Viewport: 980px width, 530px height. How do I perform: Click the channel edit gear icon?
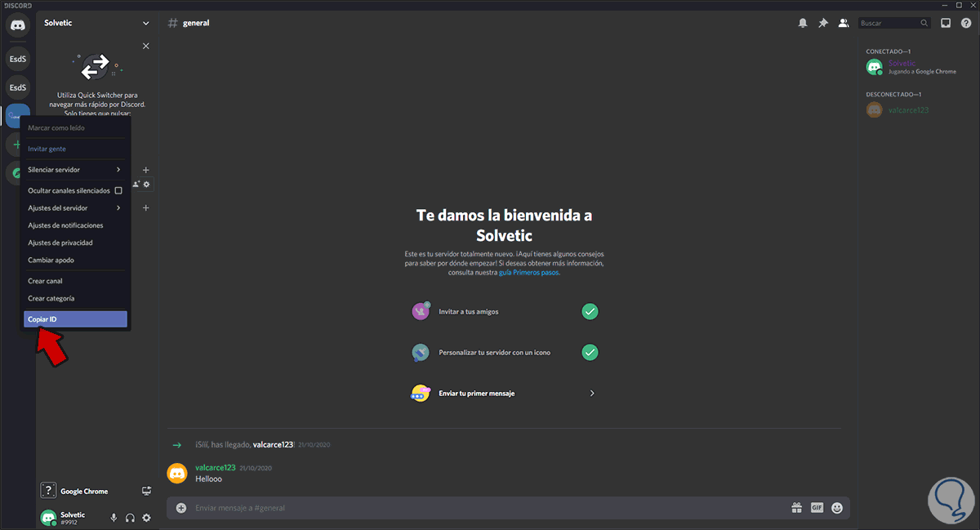click(x=147, y=185)
